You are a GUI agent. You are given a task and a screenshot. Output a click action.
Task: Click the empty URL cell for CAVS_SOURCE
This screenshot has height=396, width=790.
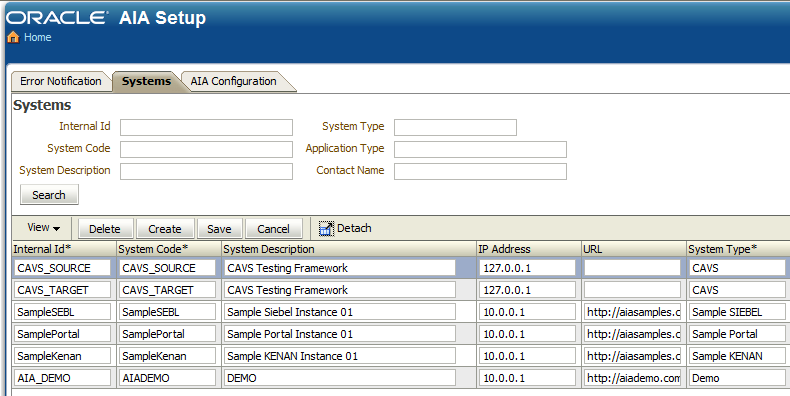(x=632, y=268)
